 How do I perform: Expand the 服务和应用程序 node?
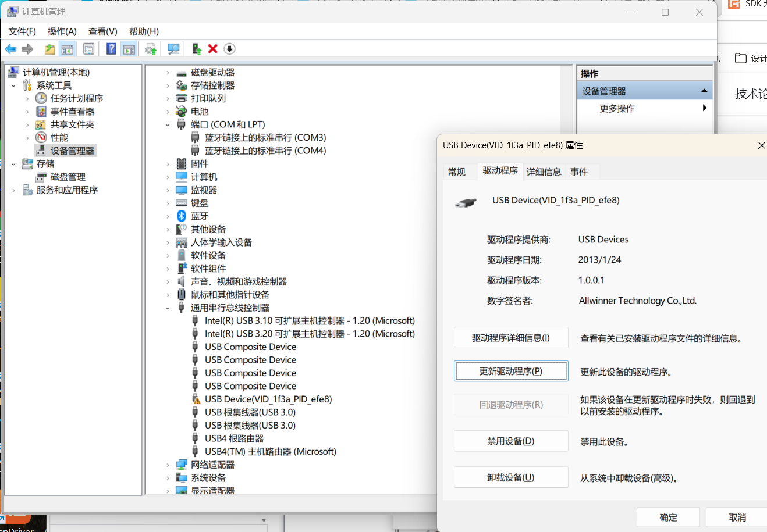click(13, 190)
